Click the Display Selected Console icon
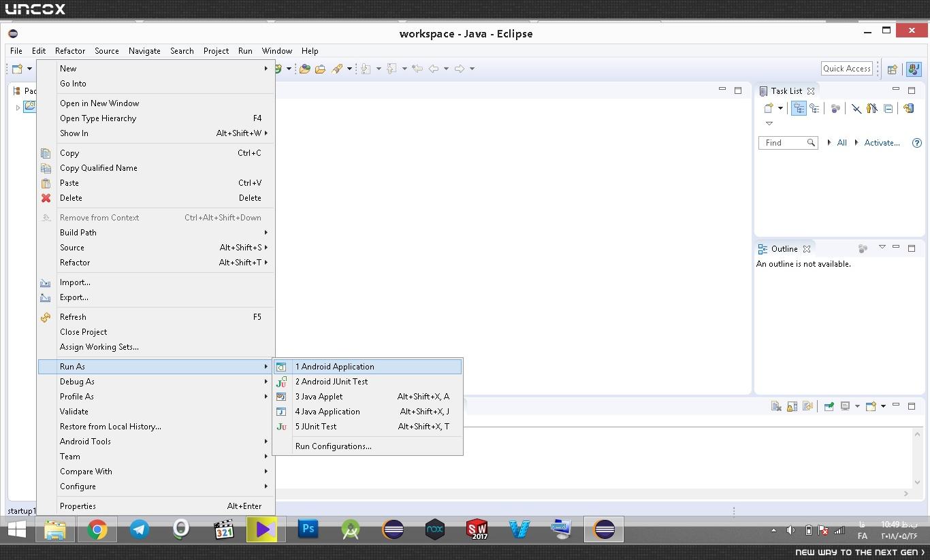 (845, 406)
